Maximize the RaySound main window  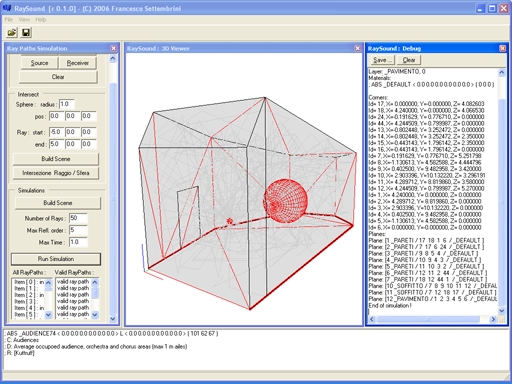coord(492,8)
